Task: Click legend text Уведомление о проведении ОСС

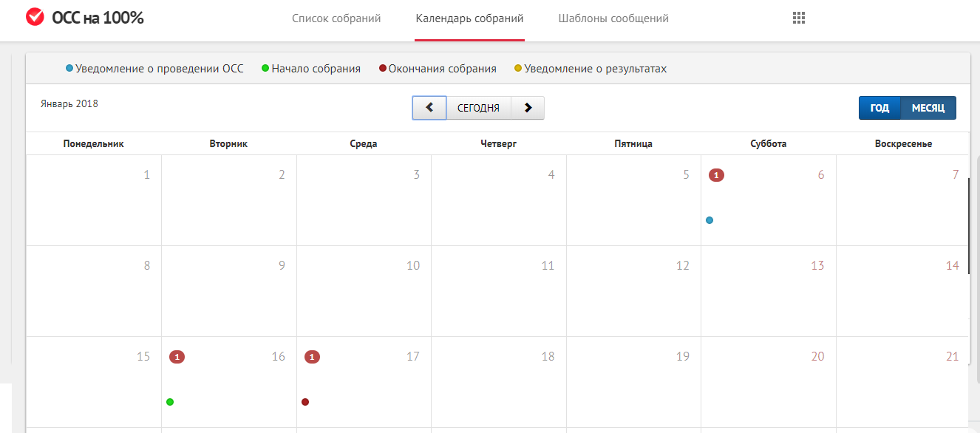Action: (x=160, y=69)
